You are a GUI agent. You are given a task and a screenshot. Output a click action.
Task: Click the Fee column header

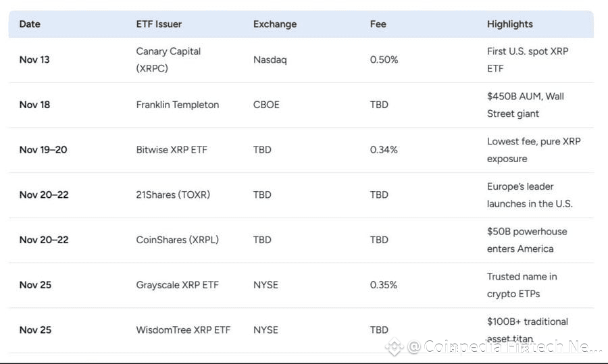click(x=378, y=24)
